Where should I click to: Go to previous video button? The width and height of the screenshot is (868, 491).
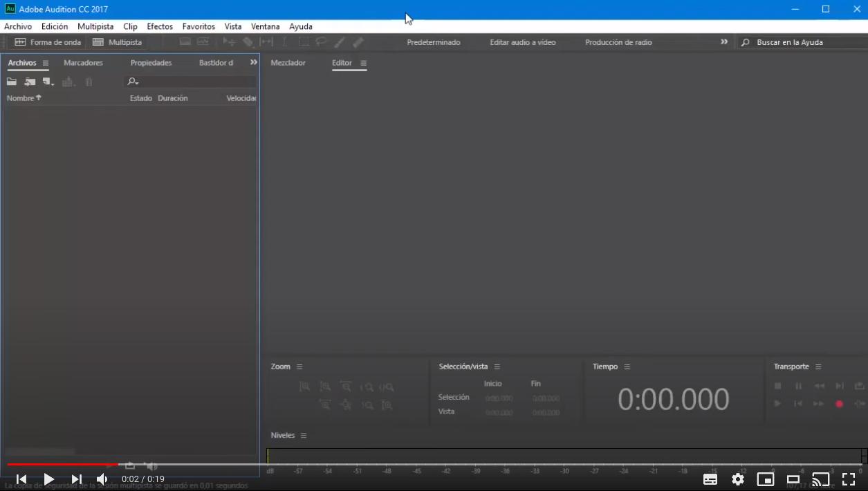tap(21, 479)
